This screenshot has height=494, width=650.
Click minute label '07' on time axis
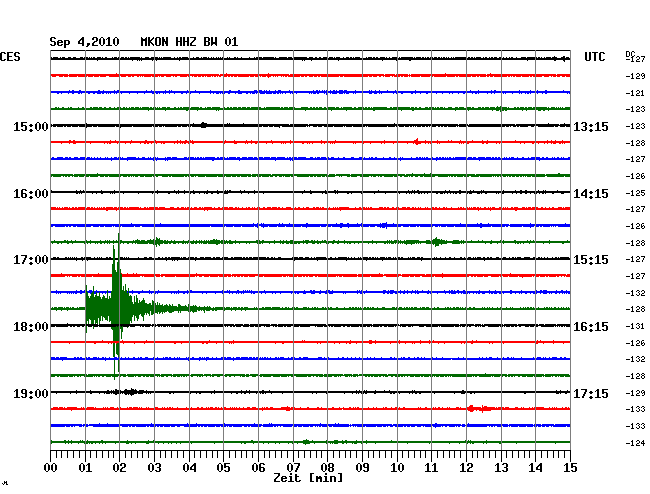(293, 467)
